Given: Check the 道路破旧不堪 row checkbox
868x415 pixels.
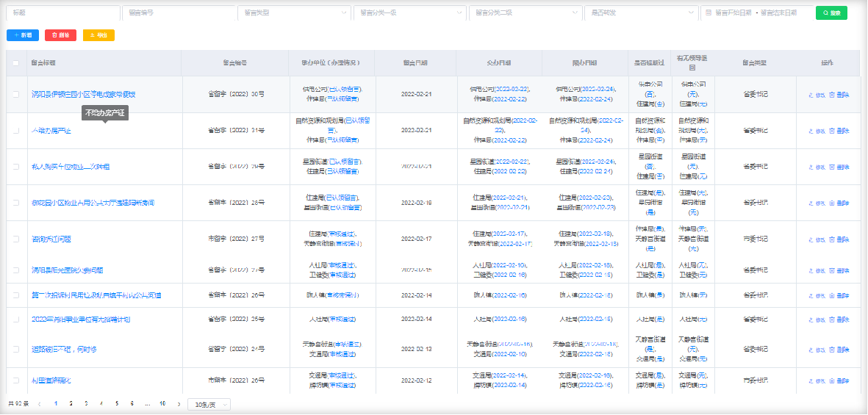Looking at the screenshot, I should pyautogui.click(x=16, y=350).
